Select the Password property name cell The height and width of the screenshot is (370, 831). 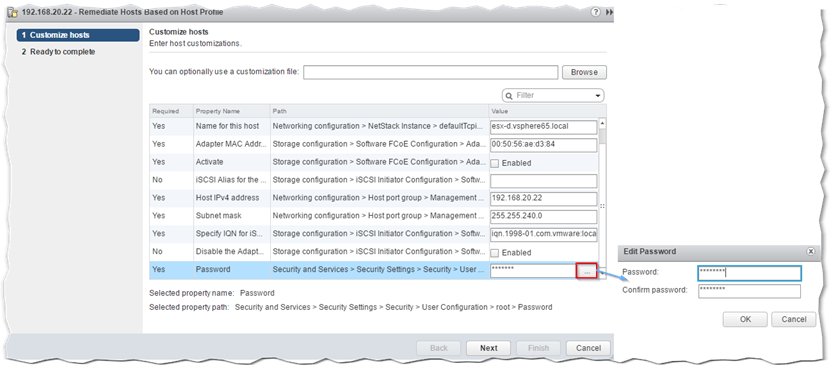coord(232,270)
